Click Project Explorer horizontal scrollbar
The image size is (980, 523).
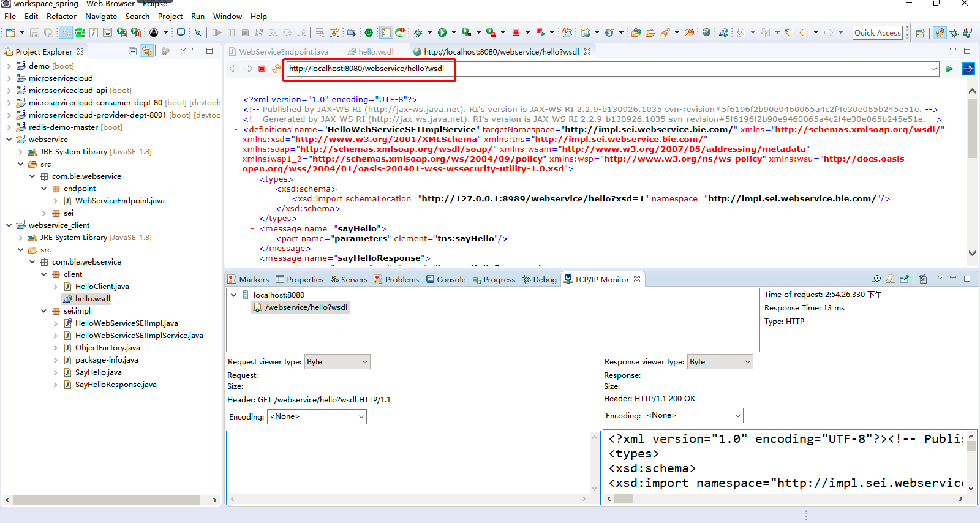107,500
